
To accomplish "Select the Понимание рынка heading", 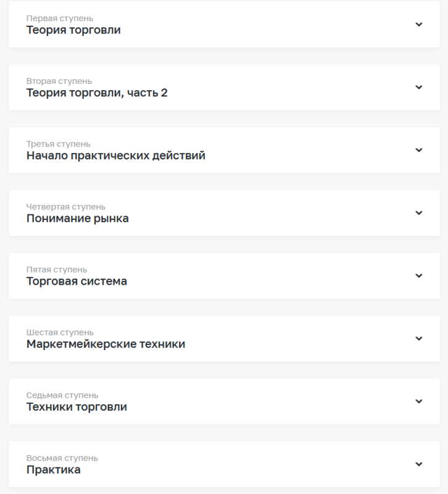I will tap(78, 219).
